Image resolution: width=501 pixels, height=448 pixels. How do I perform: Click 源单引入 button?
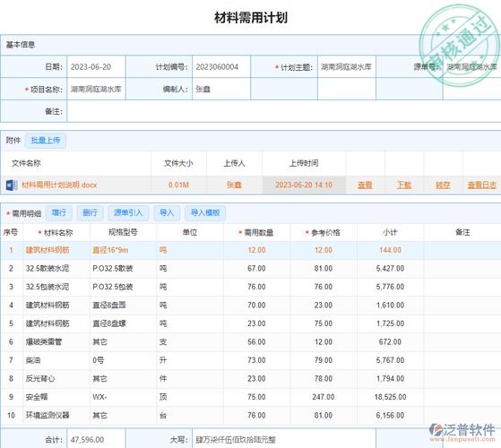pyautogui.click(x=128, y=213)
